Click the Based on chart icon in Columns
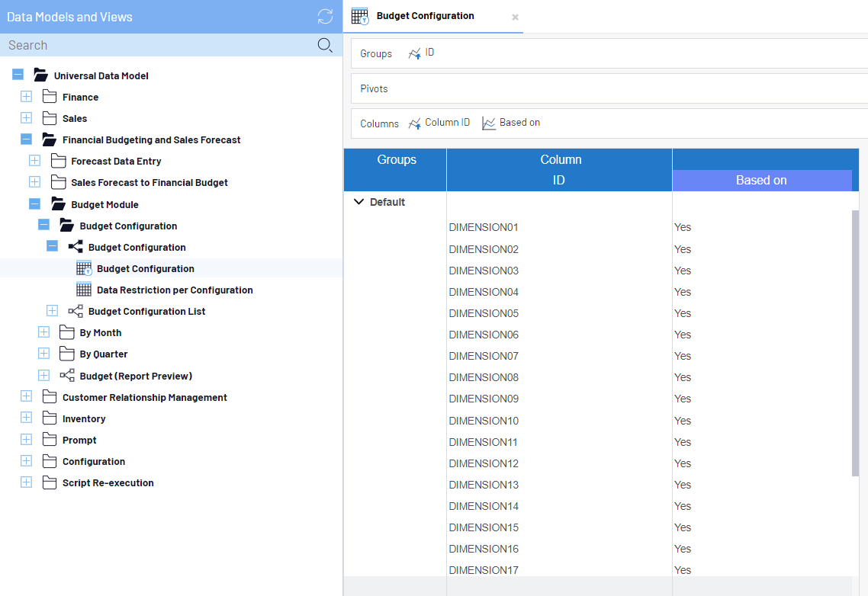This screenshot has width=868, height=596. [x=489, y=123]
